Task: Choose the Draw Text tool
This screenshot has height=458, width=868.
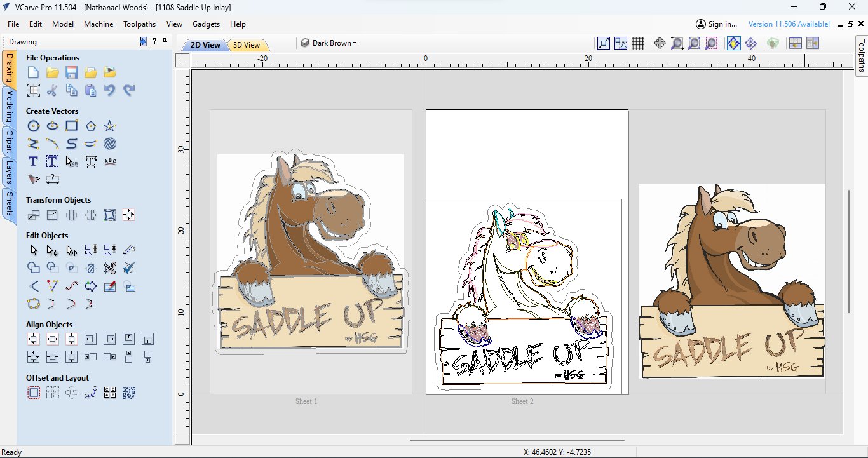Action: pyautogui.click(x=34, y=161)
